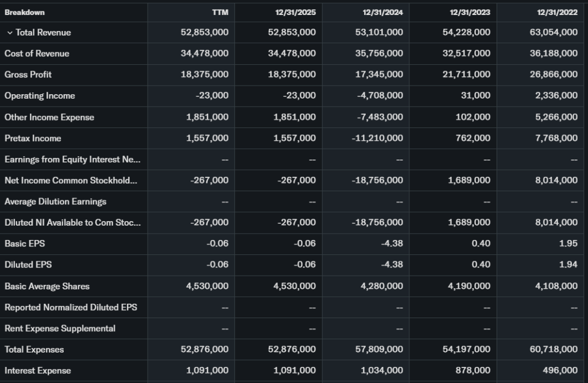Click the Other Income Expense row
The width and height of the screenshot is (588, 383).
[x=49, y=117]
